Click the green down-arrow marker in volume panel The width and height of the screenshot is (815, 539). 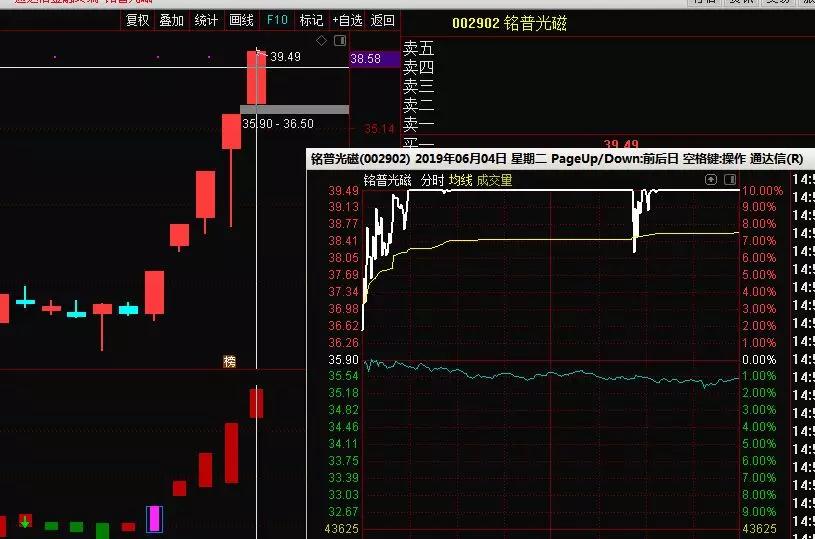click(x=25, y=521)
